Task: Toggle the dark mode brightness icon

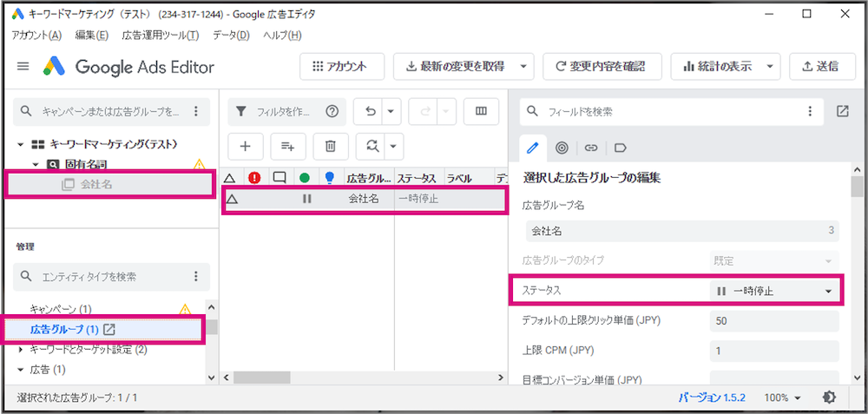Action: tap(829, 397)
